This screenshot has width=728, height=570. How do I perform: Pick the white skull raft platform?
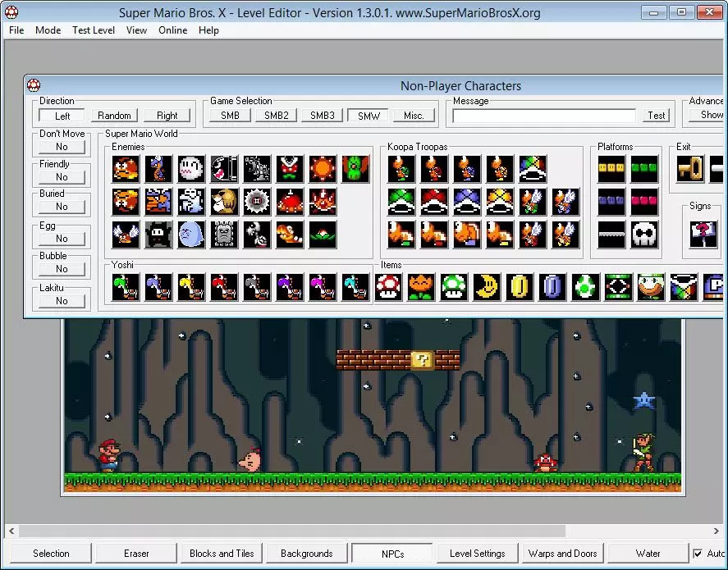click(x=644, y=235)
